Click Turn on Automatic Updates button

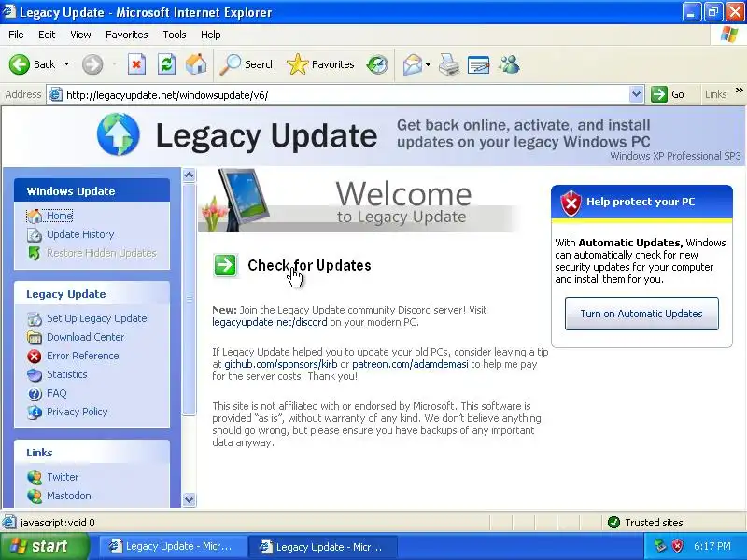641,314
